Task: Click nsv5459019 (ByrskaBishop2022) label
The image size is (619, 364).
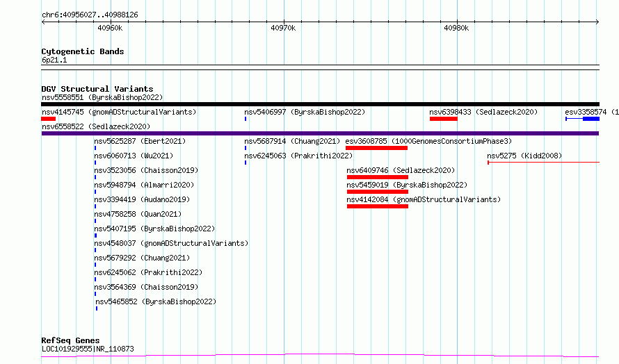Action: (407, 185)
